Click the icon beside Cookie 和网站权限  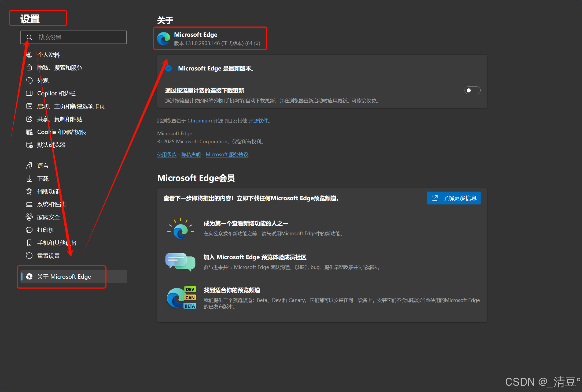click(29, 132)
